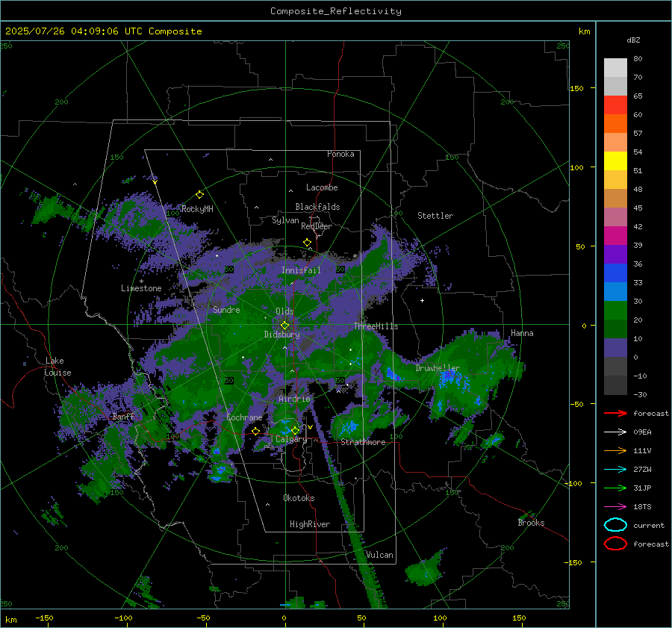Click the 100 value on right km axis
Image resolution: width=672 pixels, height=628 pixels.
(576, 167)
